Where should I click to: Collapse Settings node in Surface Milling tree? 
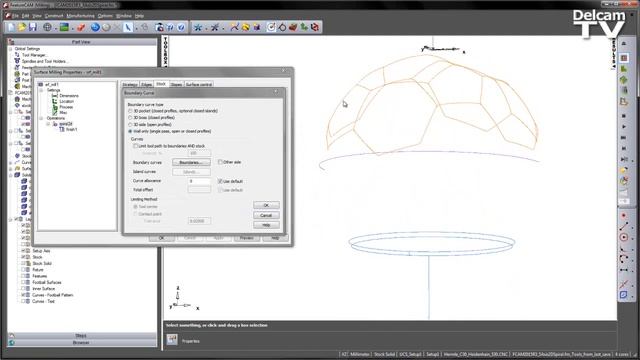pos(42,90)
